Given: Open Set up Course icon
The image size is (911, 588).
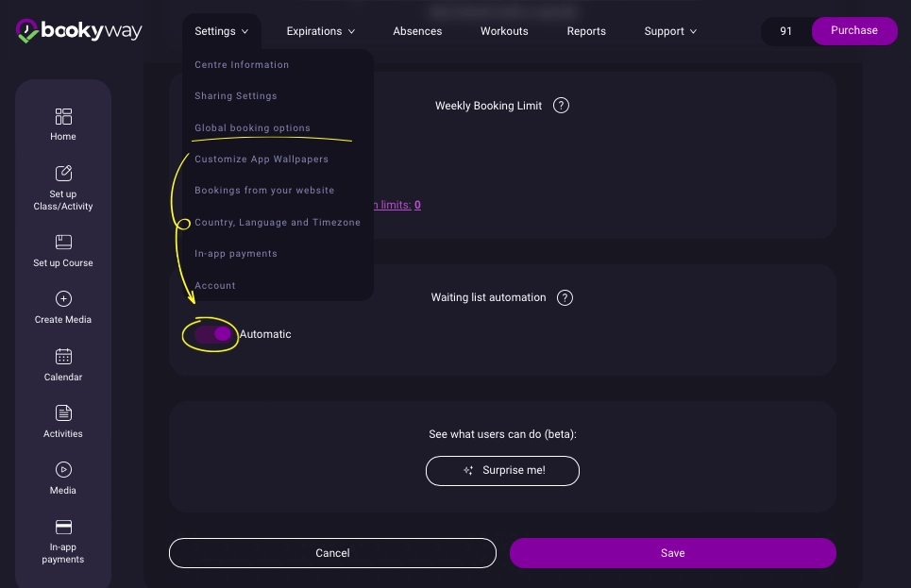Looking at the screenshot, I should tap(63, 243).
